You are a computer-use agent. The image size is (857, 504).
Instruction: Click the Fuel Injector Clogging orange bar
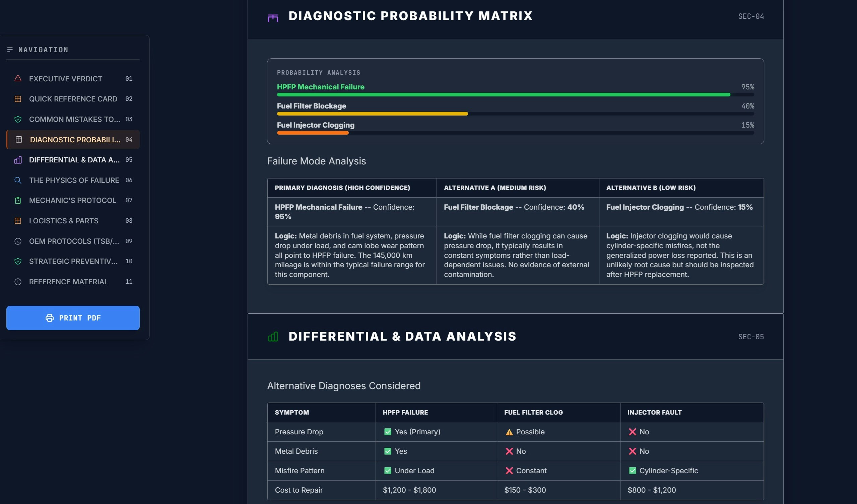pos(313,133)
